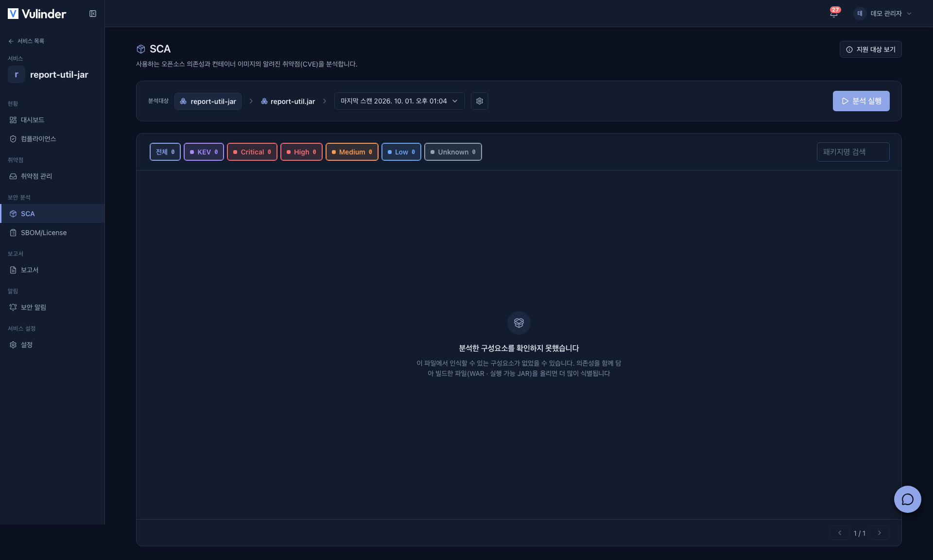The width and height of the screenshot is (933, 560).
Task: Click 지원 대상 보기 button
Action: pos(871,50)
